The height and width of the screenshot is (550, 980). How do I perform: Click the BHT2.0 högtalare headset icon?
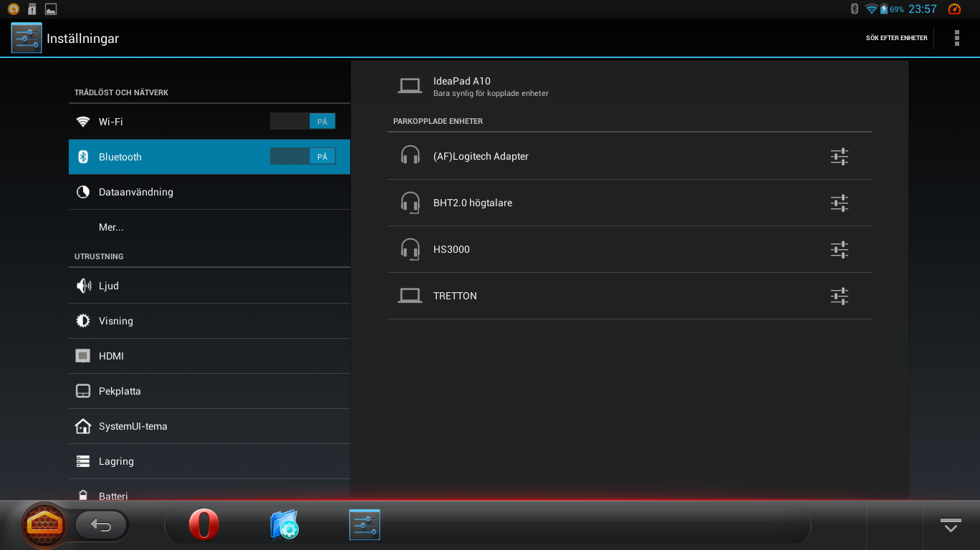pyautogui.click(x=410, y=203)
